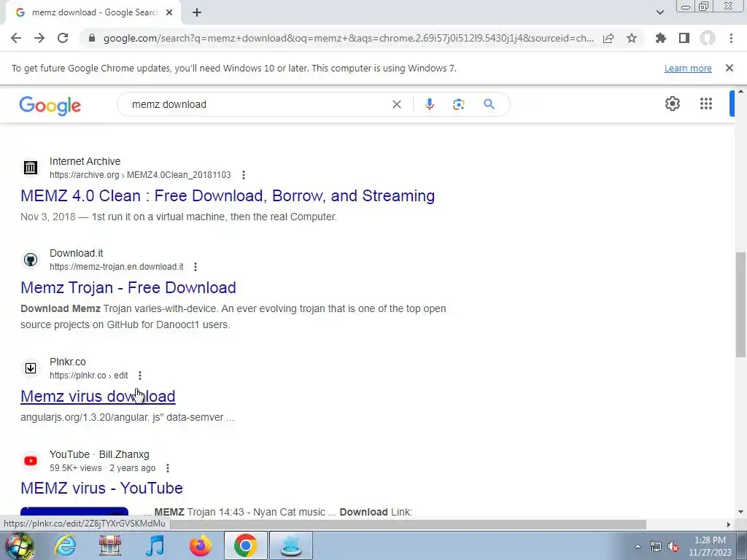Open more options for the YouTube result
This screenshot has width=747, height=560.
coord(167,468)
